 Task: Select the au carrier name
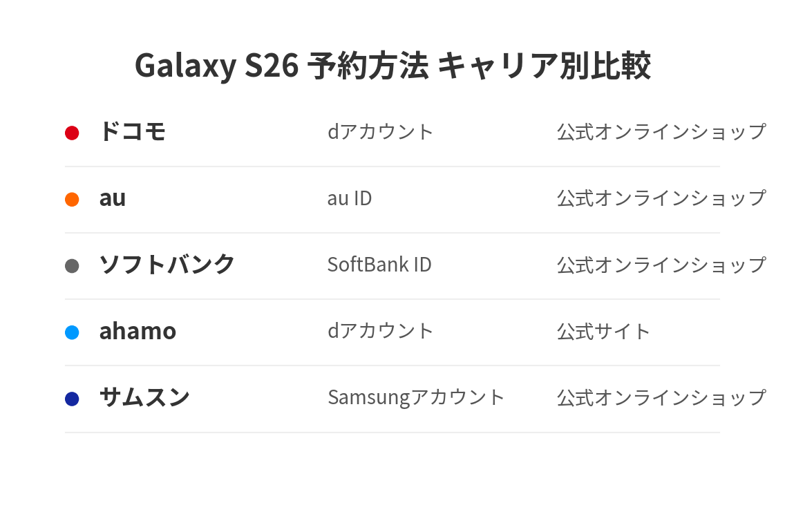(x=113, y=198)
